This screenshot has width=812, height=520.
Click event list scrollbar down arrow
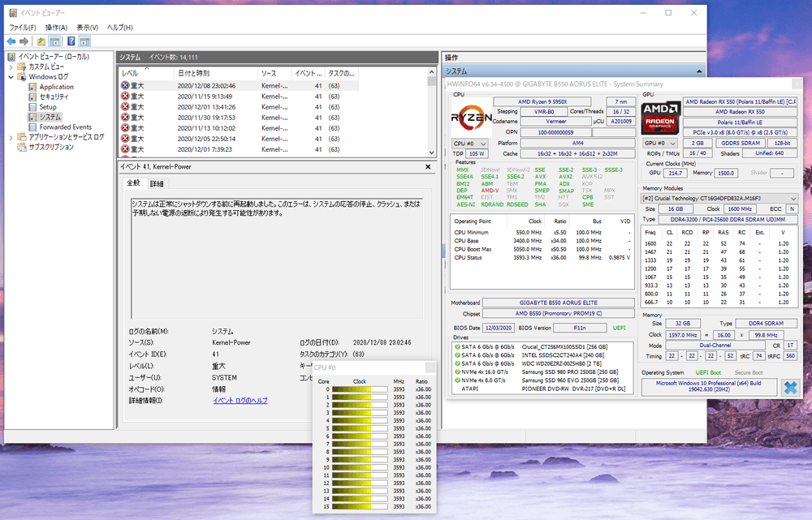pos(431,153)
